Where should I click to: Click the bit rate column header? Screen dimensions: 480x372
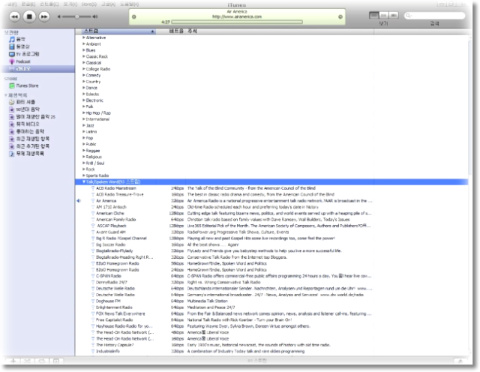coord(176,31)
